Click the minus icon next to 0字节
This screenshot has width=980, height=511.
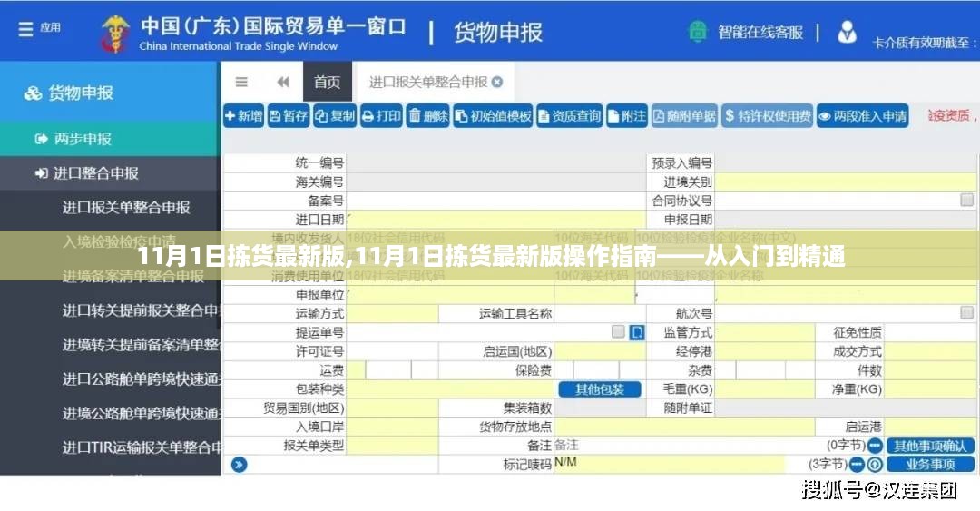[x=875, y=446]
